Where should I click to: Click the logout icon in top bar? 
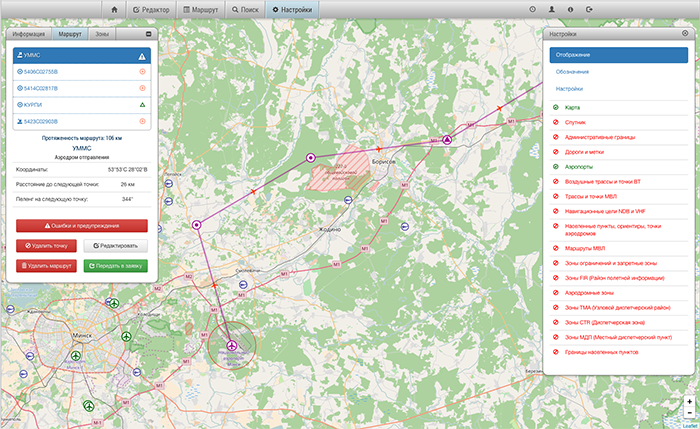point(590,9)
